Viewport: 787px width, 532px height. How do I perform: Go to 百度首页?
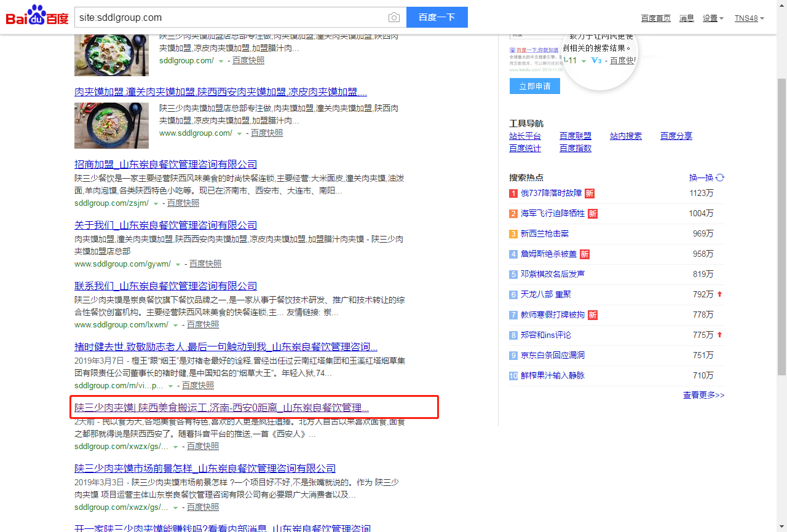pos(656,18)
